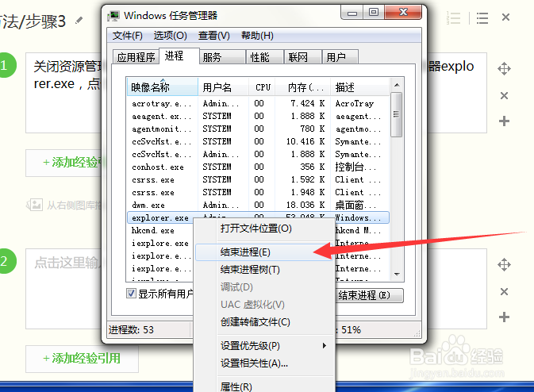This screenshot has height=392, width=534.
Task: Open the 文件(F) menu
Action: point(128,36)
